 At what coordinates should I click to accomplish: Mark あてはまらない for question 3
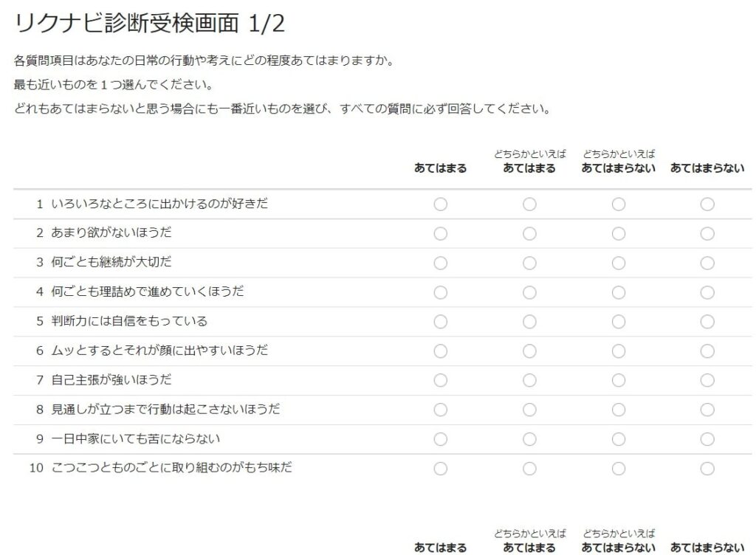pyautogui.click(x=707, y=263)
